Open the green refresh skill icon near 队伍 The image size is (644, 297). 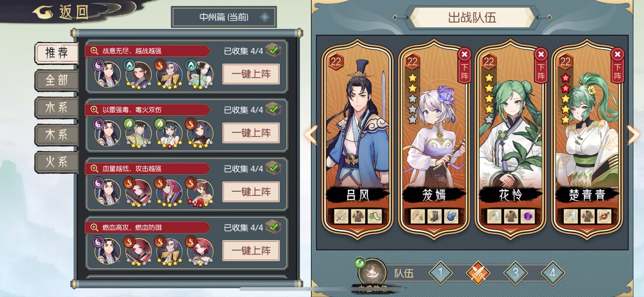click(360, 262)
